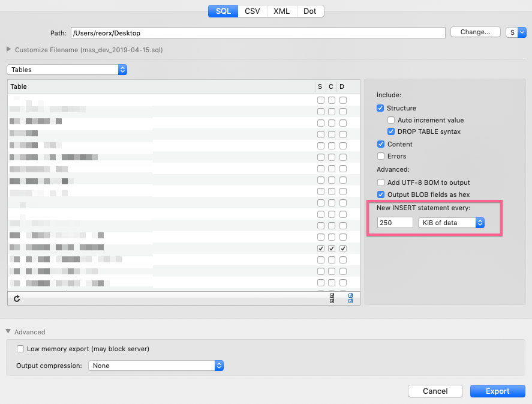Click the refresh tables icon
This screenshot has height=404, width=532.
17,298
